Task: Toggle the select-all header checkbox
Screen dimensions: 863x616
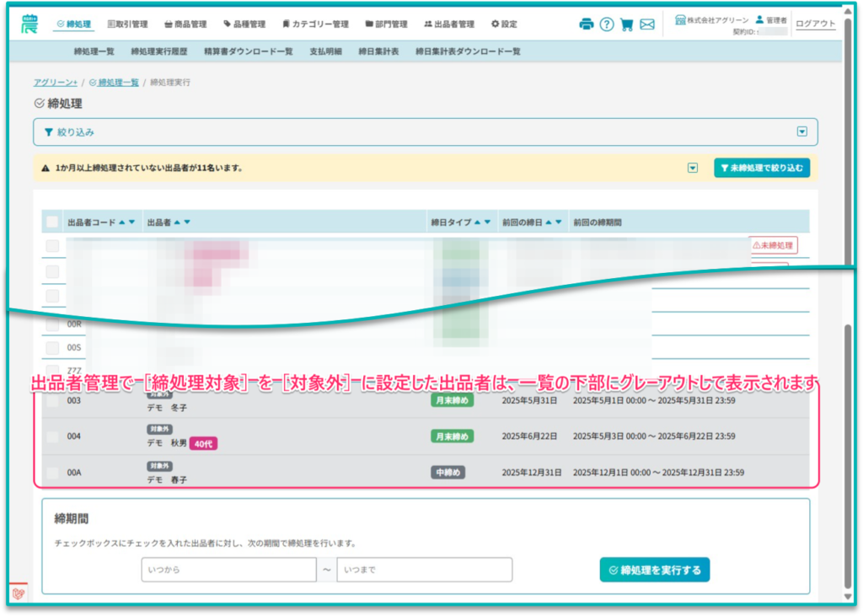Action: (x=52, y=222)
